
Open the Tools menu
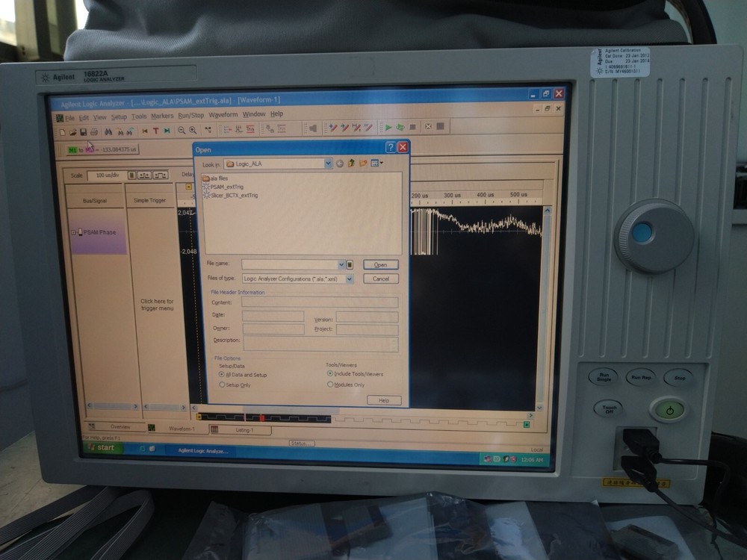139,116
